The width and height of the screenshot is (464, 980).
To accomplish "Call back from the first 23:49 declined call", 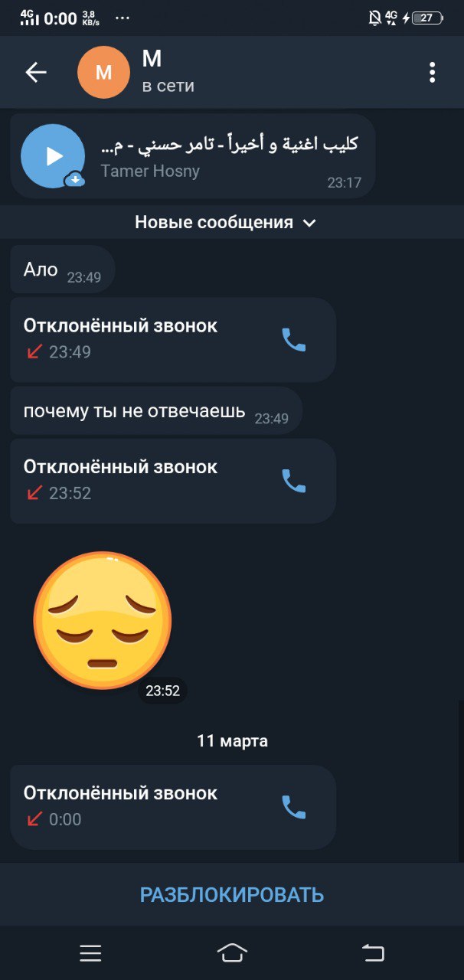I will (x=294, y=339).
